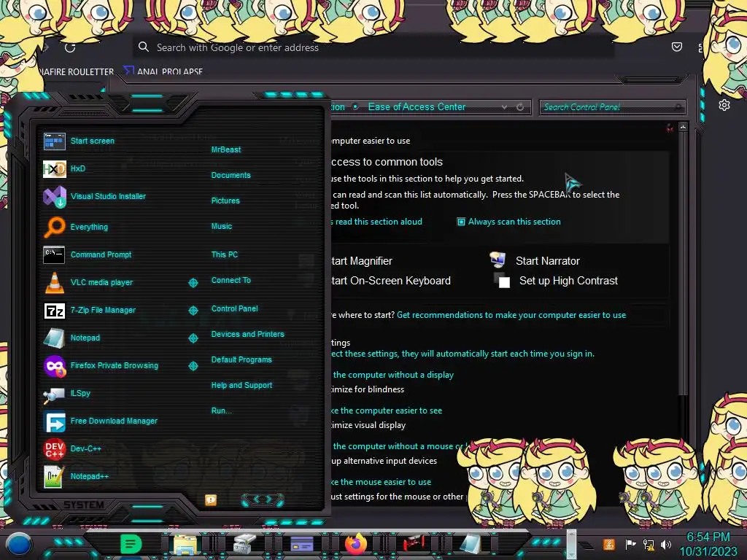Open the Control Panel address history dropdown
This screenshot has width=747, height=560.
505,107
